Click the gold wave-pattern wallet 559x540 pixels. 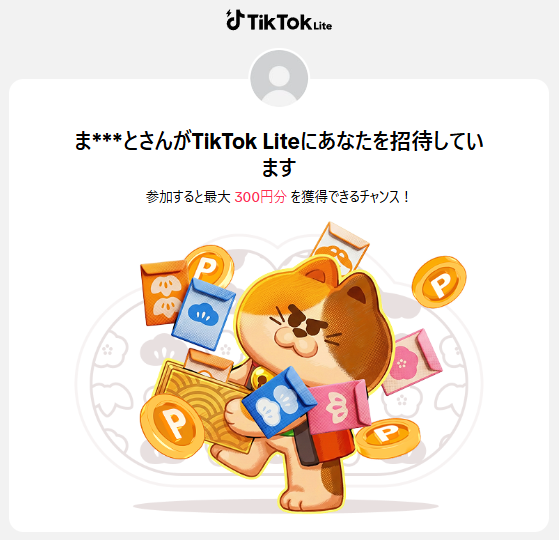point(205,406)
